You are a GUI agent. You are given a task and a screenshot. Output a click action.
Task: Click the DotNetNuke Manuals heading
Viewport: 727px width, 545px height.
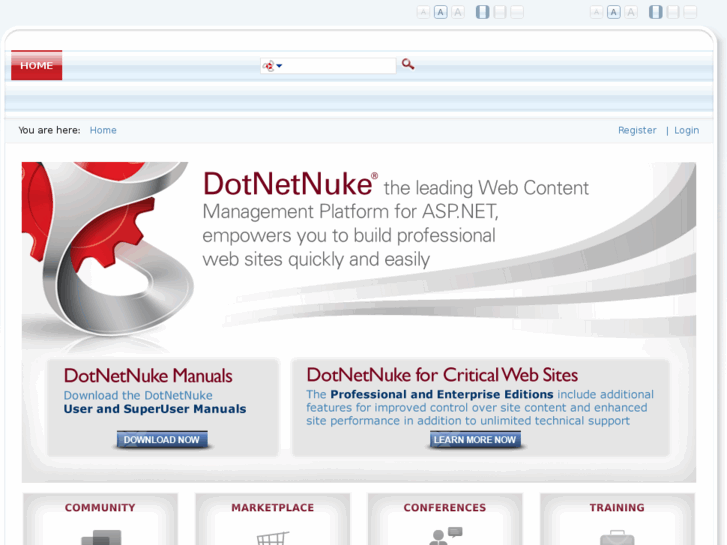click(x=148, y=376)
